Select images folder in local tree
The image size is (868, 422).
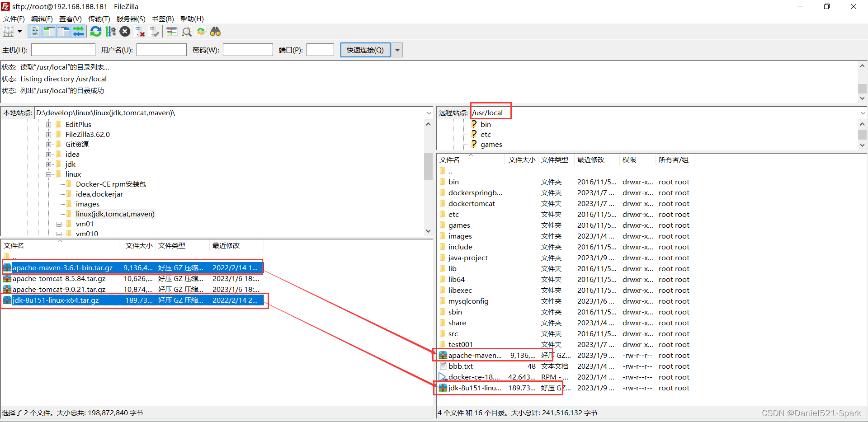click(x=87, y=204)
